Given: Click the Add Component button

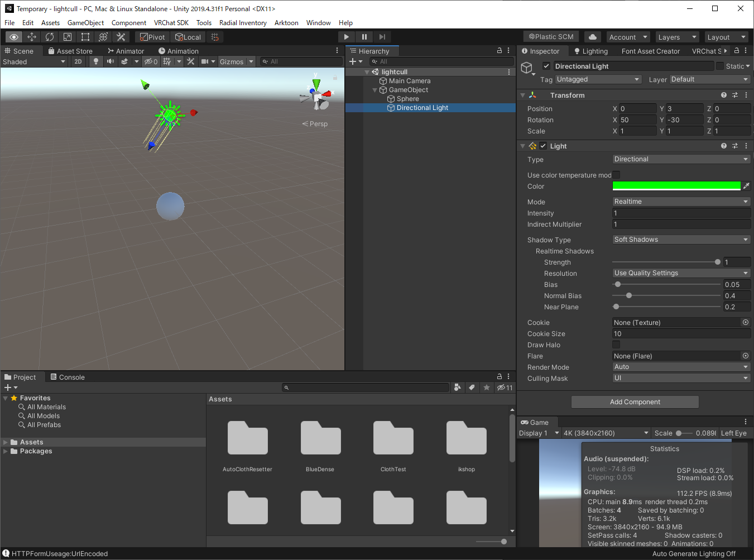Looking at the screenshot, I should 635,401.
